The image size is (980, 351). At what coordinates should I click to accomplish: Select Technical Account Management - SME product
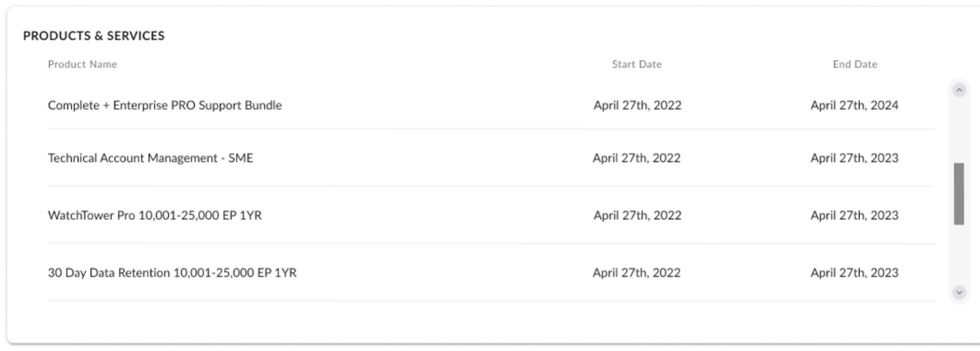click(x=150, y=158)
